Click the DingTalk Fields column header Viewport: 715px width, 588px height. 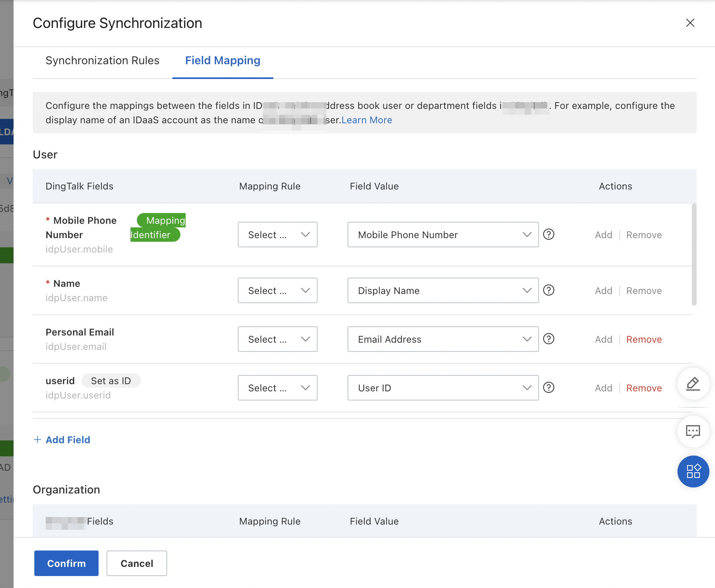[x=79, y=186]
